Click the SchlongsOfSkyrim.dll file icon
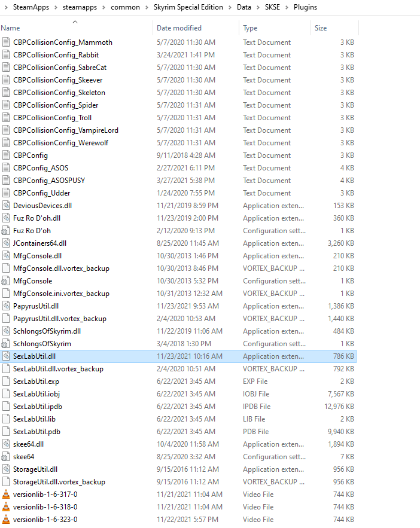The height and width of the screenshot is (528, 420). click(x=6, y=331)
